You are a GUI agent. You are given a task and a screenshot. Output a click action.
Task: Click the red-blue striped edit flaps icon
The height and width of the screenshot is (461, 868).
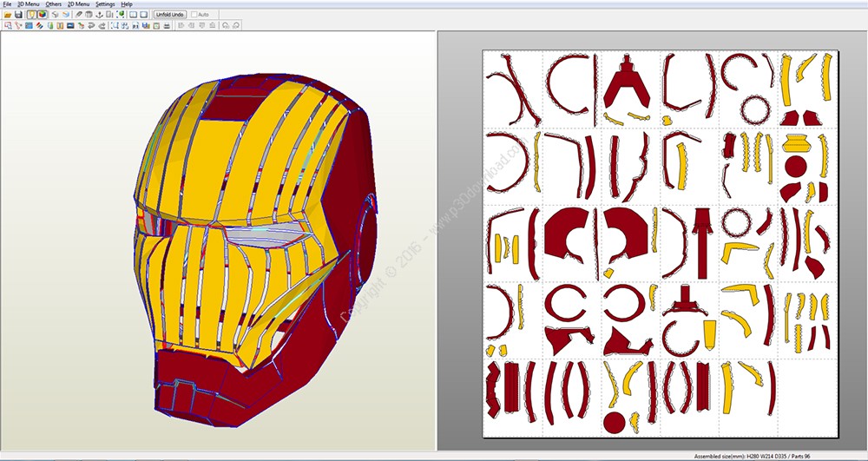point(40,25)
